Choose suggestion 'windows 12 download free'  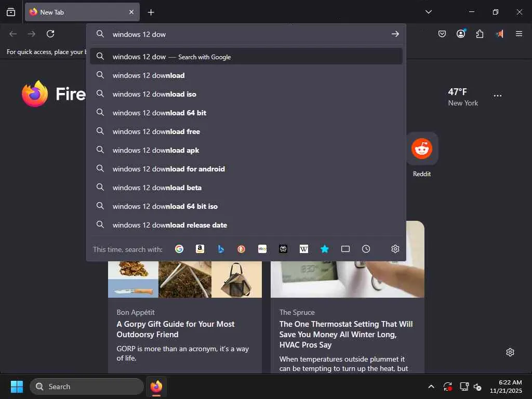coord(246,131)
